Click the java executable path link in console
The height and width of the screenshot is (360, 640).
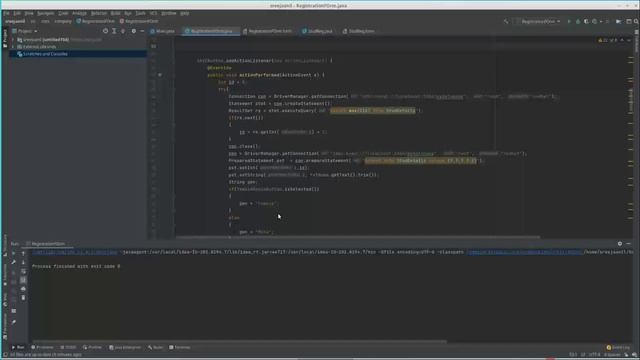pos(75,252)
